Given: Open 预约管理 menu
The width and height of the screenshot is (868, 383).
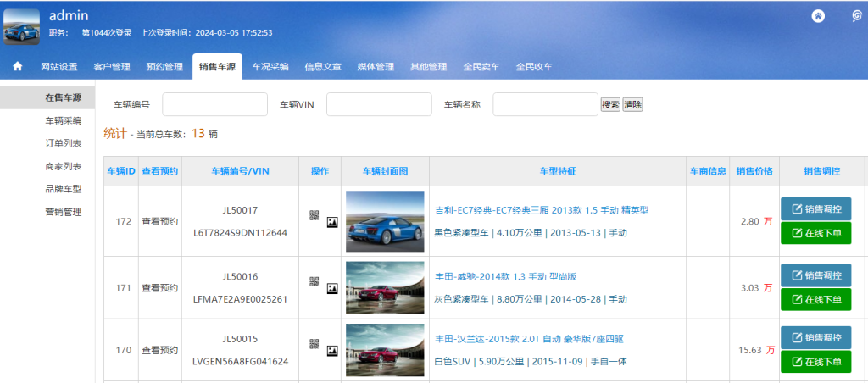Looking at the screenshot, I should click(164, 67).
